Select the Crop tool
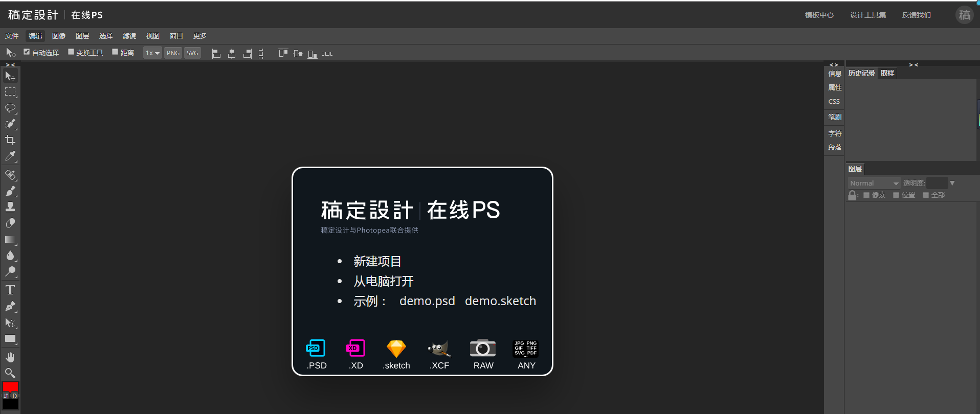Viewport: 980px width, 414px height. [x=10, y=140]
